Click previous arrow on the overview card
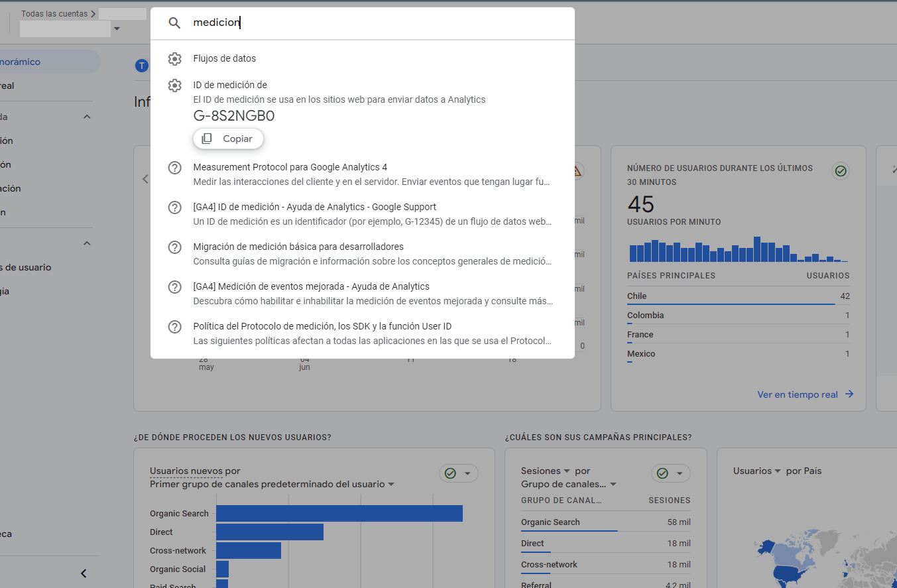Screen dimensions: 897x588 (145, 178)
